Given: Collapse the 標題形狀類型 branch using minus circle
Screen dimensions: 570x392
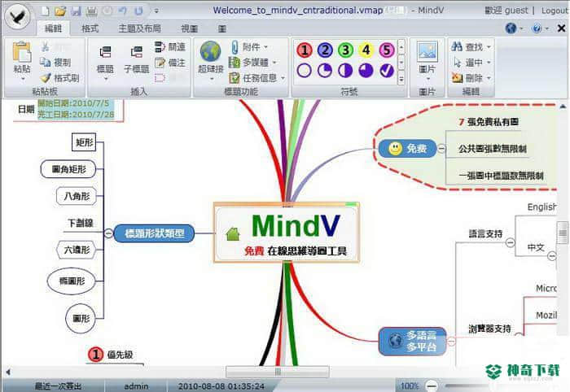Looking at the screenshot, I should tap(108, 233).
